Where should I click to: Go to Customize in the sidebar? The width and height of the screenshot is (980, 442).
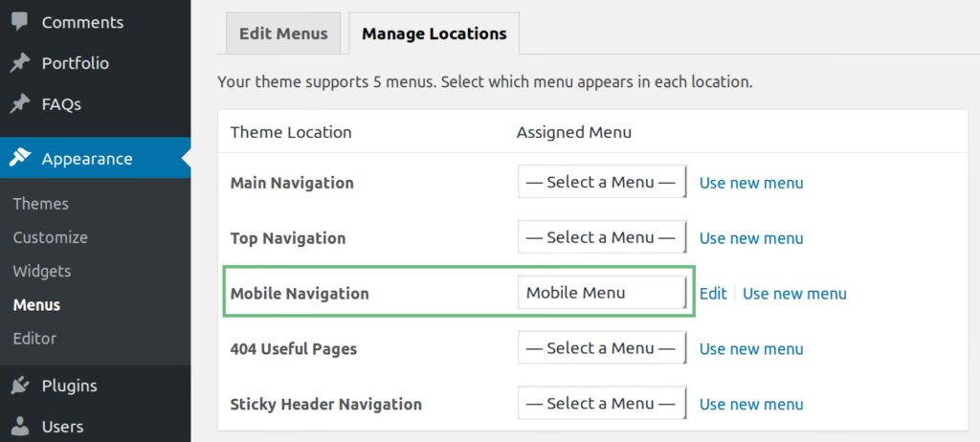click(51, 237)
